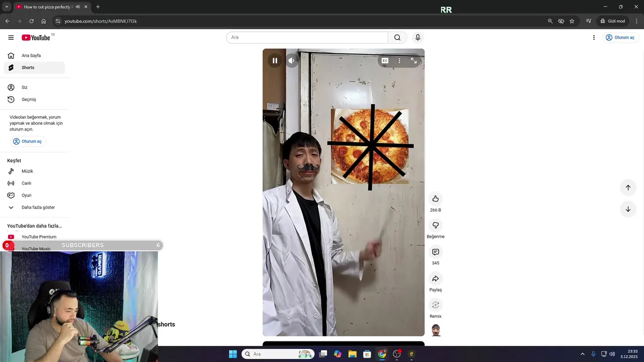Click the YouTube logo

[36, 38]
